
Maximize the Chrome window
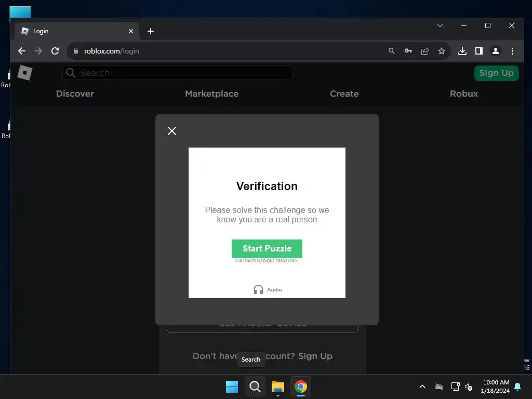[487, 25]
